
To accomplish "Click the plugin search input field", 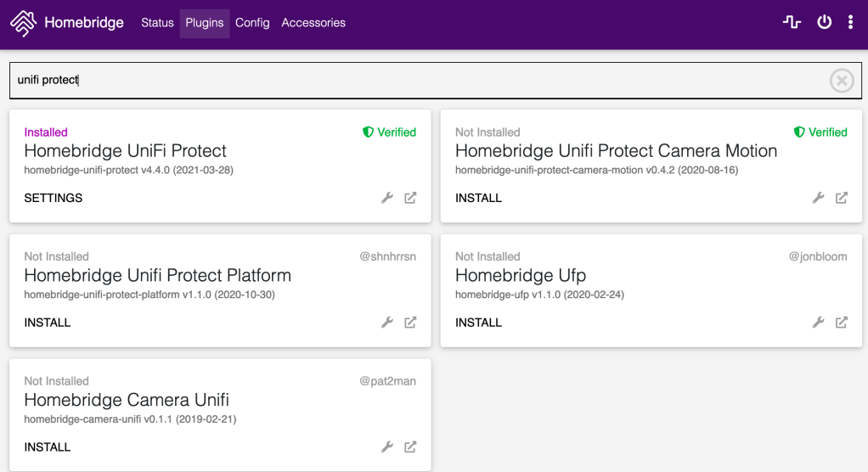I will click(x=416, y=81).
